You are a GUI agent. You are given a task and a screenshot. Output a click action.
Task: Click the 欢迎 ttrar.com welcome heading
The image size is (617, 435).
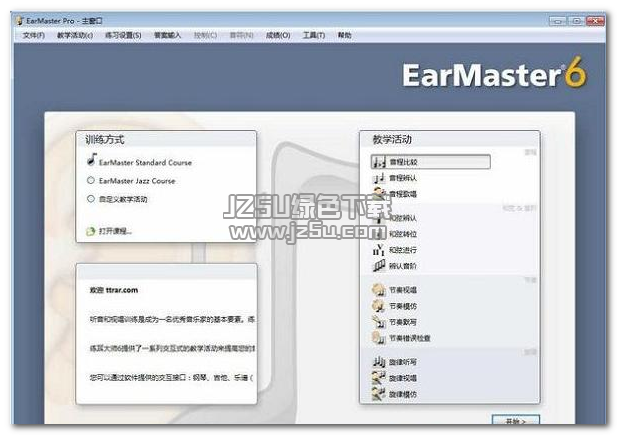point(114,290)
